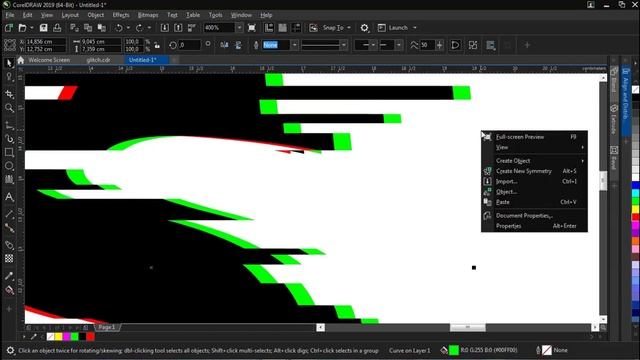Click the Paste icon in toolbar
Image resolution: width=640 pixels, height=360 pixels.
click(x=102, y=28)
